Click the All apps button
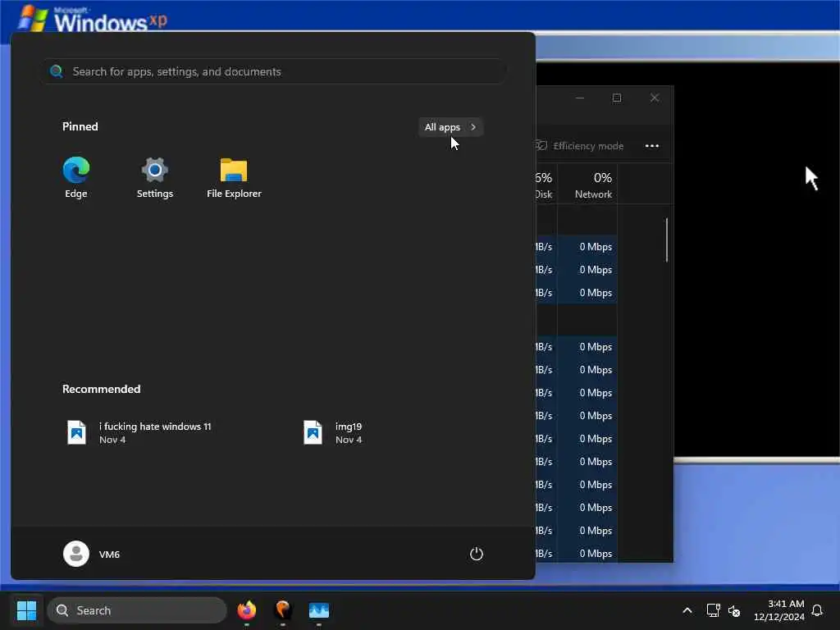This screenshot has height=630, width=840. tap(450, 127)
